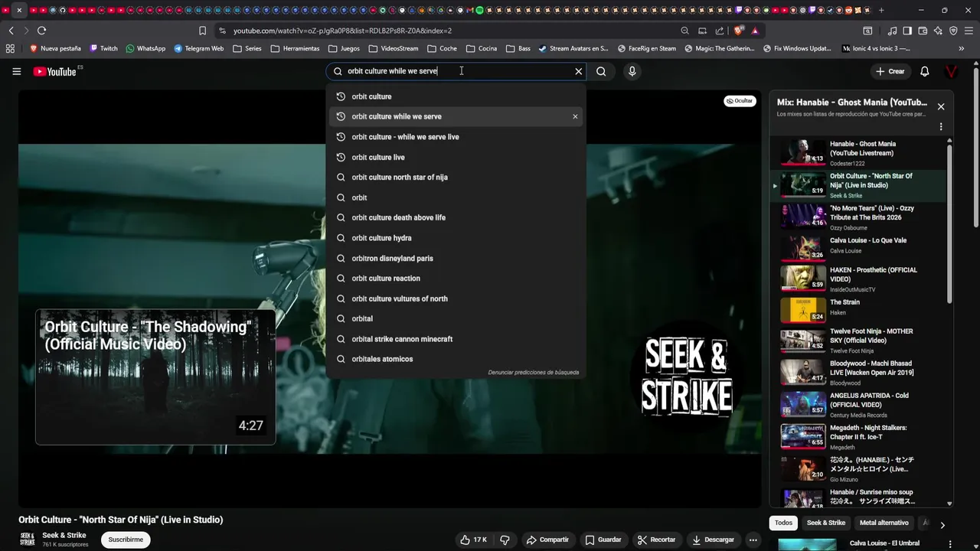This screenshot has width=980, height=551.
Task: Open the Cocina bookmarks folder
Action: point(481,48)
